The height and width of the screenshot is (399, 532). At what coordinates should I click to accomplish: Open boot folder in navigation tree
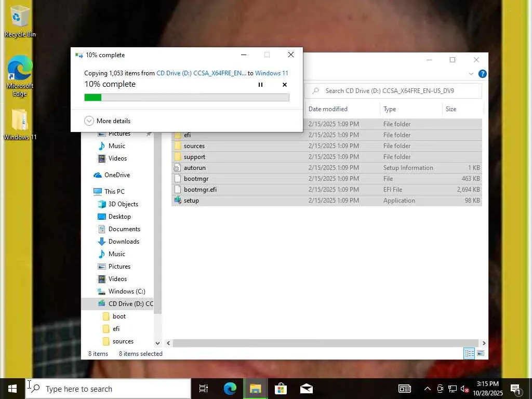tap(119, 316)
